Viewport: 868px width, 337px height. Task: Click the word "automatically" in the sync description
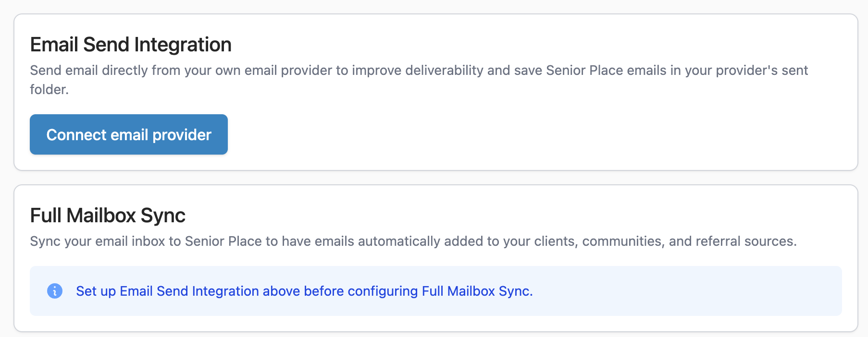pos(398,241)
